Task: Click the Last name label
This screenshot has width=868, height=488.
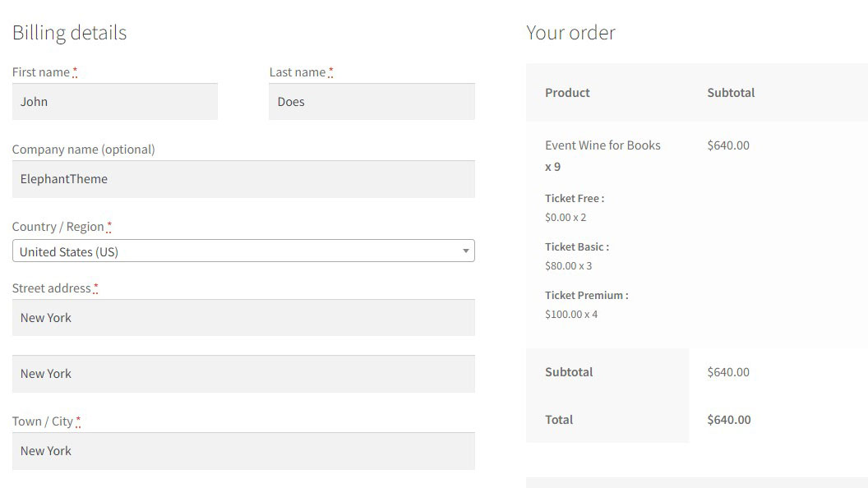Action: point(298,72)
